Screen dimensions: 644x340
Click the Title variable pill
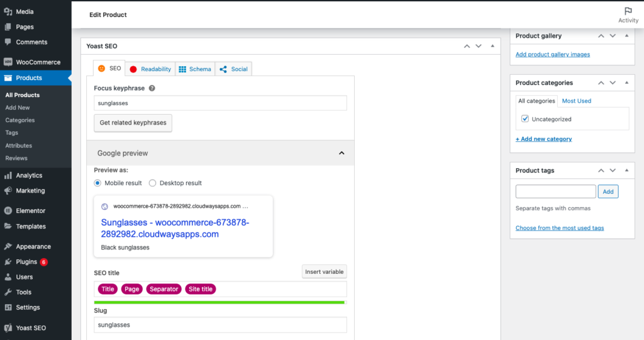tap(108, 289)
